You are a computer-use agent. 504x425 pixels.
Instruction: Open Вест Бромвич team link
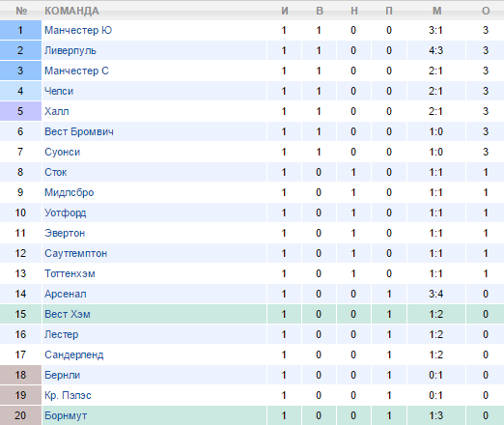pyautogui.click(x=79, y=131)
